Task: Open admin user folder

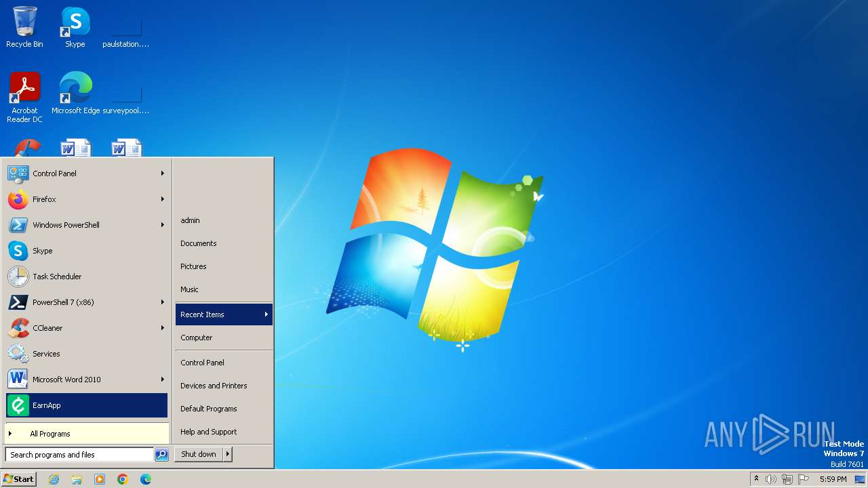Action: tap(224, 220)
